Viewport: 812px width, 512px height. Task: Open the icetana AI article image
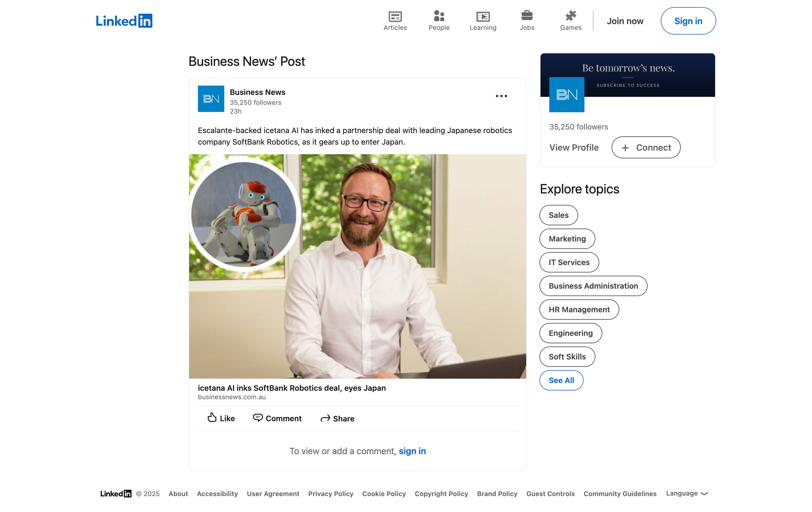tap(357, 266)
